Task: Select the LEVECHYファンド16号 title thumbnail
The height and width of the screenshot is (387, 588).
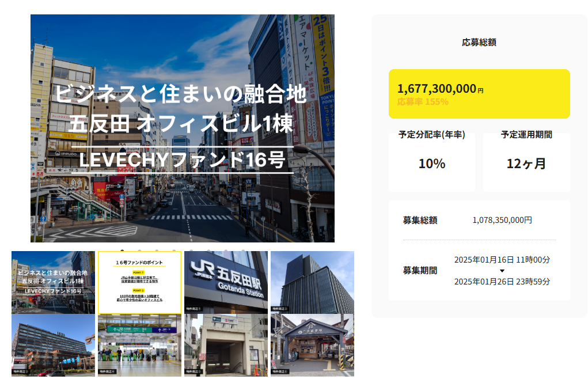Action: pos(53,282)
